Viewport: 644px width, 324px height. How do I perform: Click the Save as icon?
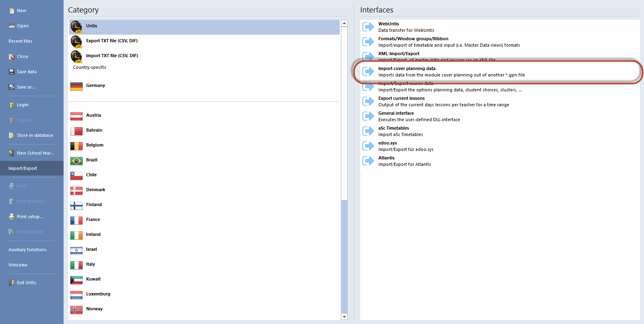(x=12, y=87)
